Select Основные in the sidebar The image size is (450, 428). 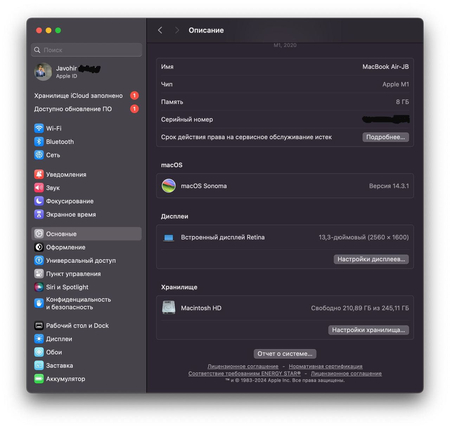coord(87,234)
